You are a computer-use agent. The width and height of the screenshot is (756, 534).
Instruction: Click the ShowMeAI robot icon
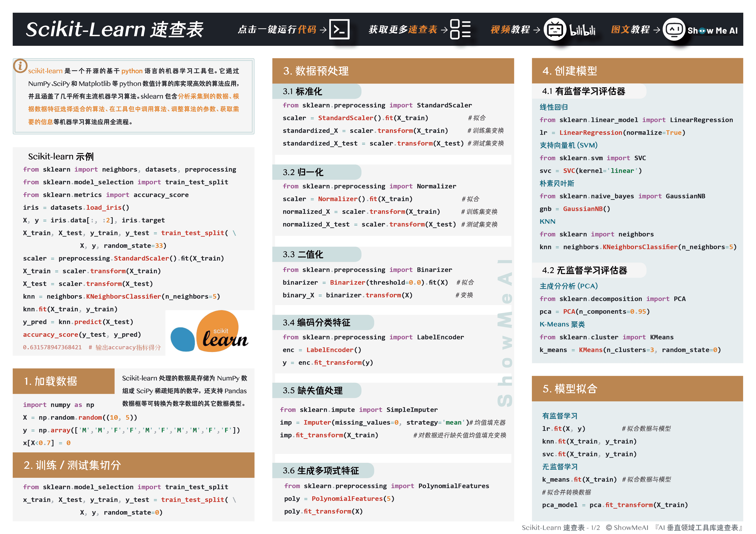(x=674, y=30)
